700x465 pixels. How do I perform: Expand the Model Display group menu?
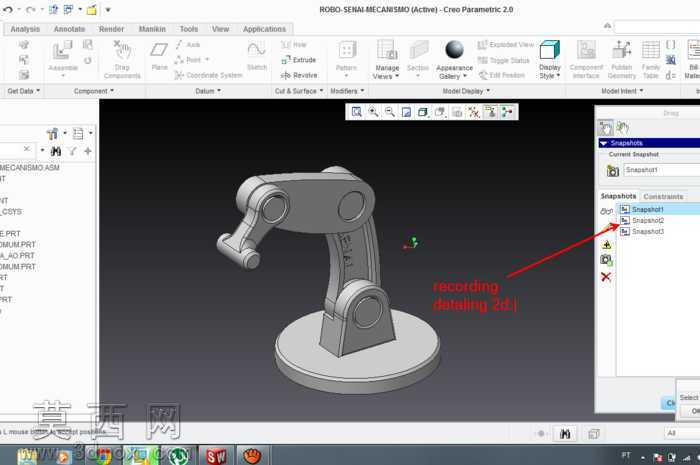point(466,91)
